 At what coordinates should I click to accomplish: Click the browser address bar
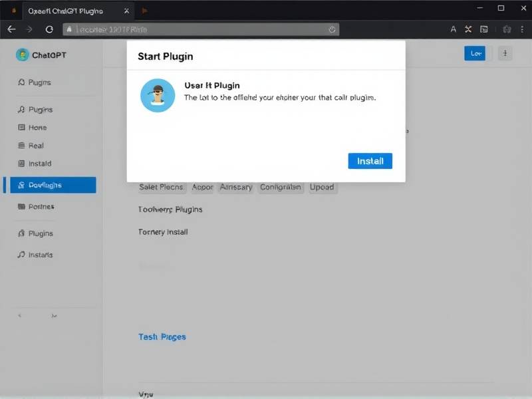[x=199, y=29]
